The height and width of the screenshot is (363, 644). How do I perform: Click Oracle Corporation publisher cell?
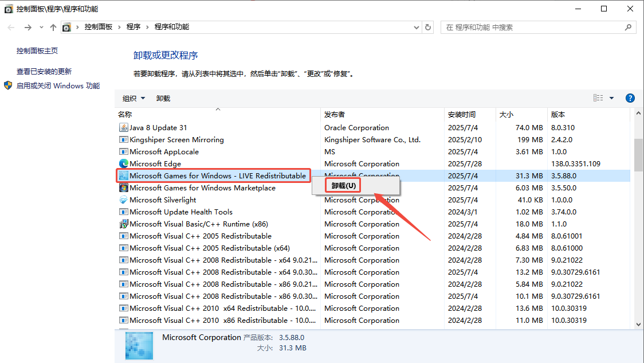click(356, 128)
